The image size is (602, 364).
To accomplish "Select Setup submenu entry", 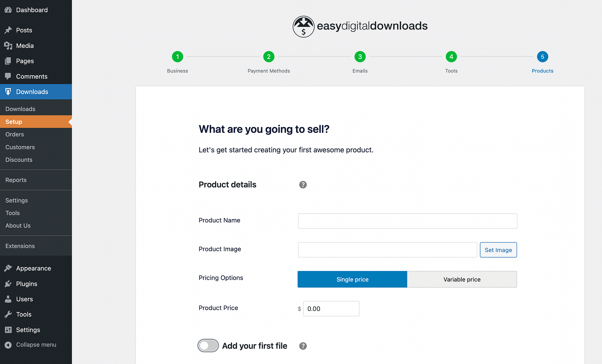I will (36, 122).
